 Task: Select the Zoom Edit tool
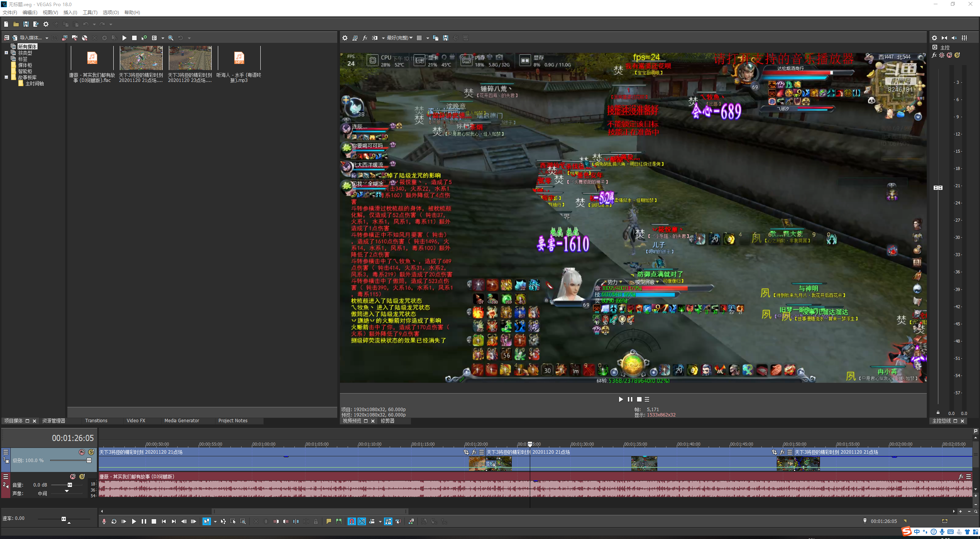pyautogui.click(x=243, y=521)
